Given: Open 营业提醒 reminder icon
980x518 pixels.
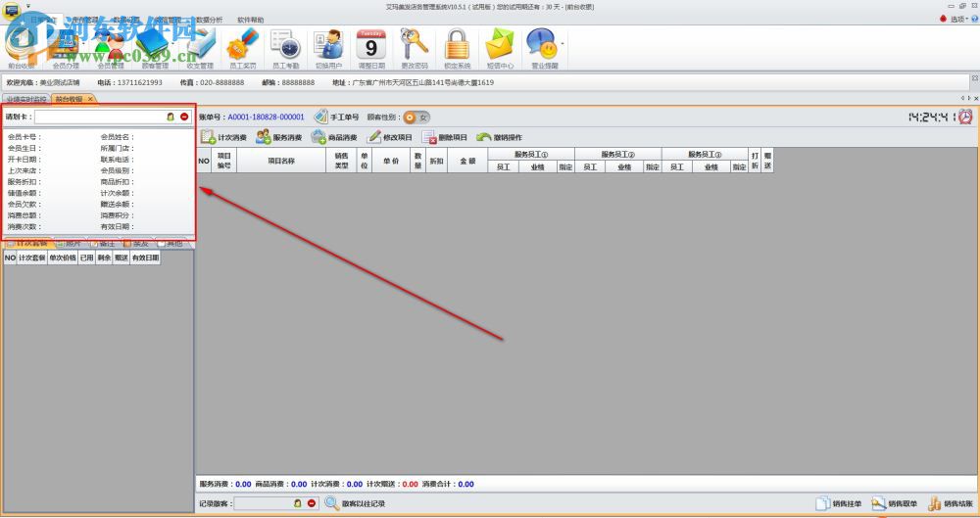Looking at the screenshot, I should pos(542,49).
